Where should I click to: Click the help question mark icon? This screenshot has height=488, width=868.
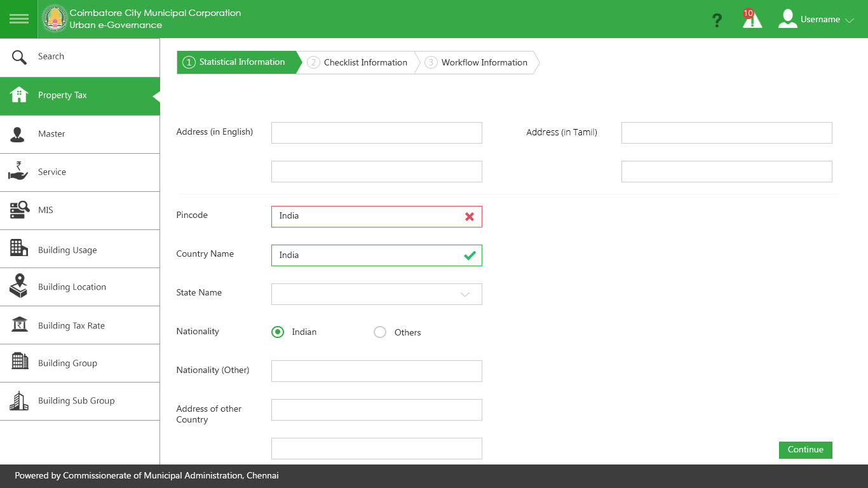click(x=717, y=20)
